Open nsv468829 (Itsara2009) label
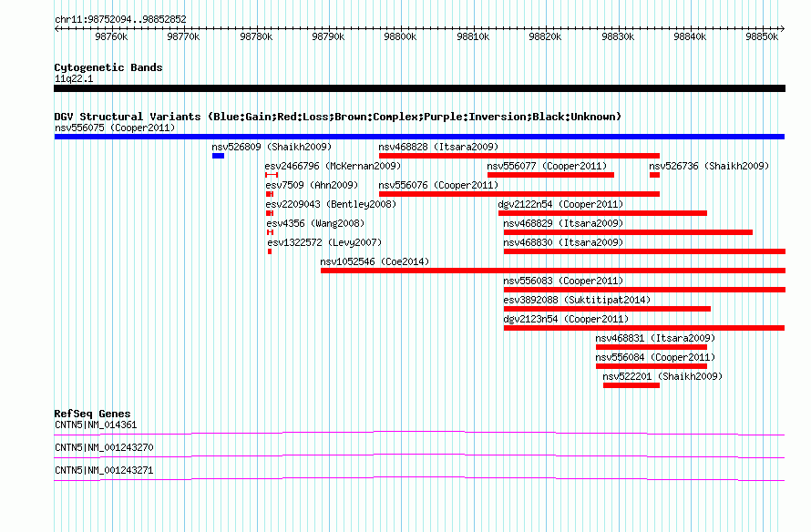 click(563, 223)
